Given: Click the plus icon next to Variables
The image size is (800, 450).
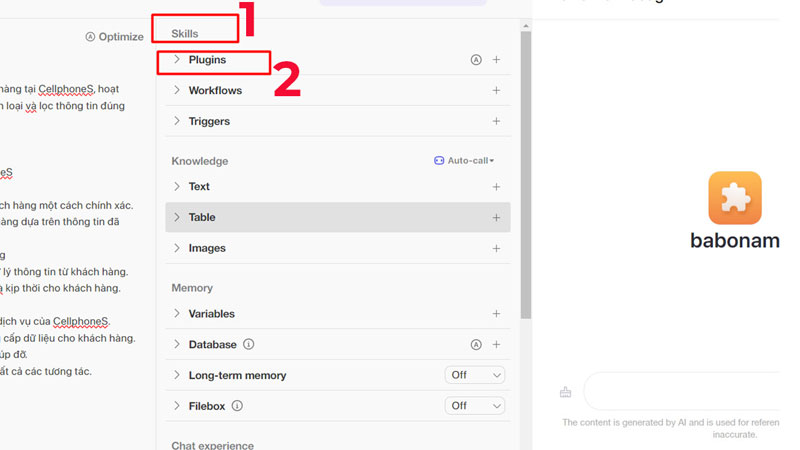Looking at the screenshot, I should coord(496,314).
